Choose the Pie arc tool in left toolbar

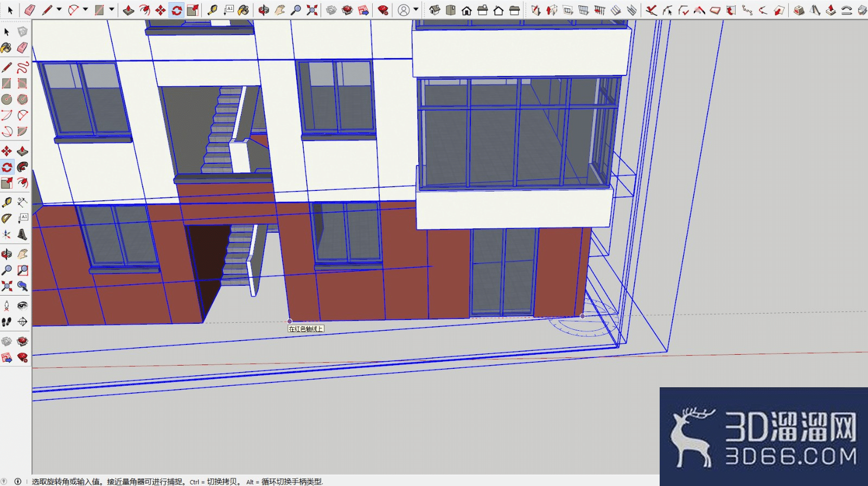(x=22, y=131)
